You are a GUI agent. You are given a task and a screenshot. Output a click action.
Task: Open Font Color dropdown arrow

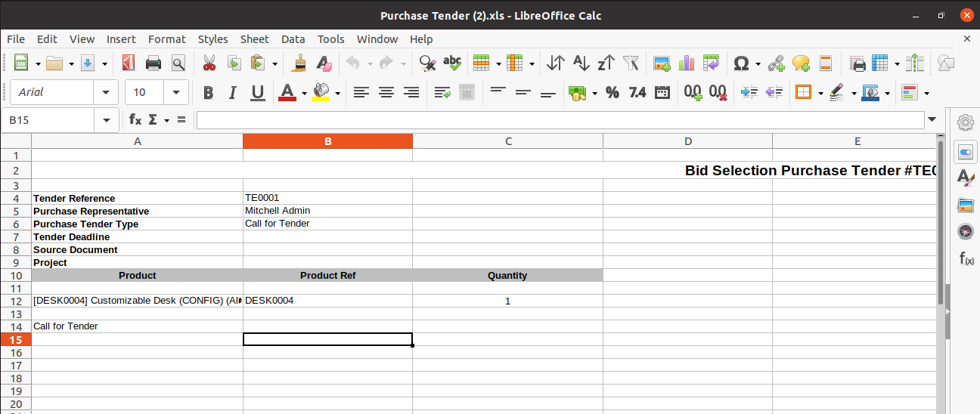click(304, 93)
